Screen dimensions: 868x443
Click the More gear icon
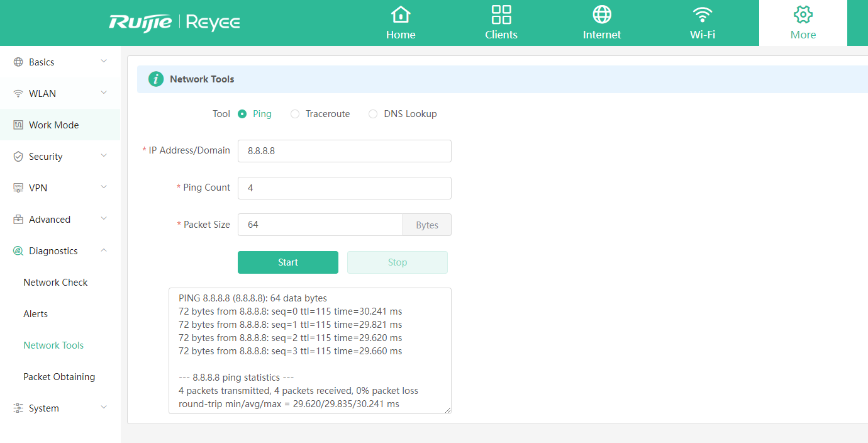(803, 14)
